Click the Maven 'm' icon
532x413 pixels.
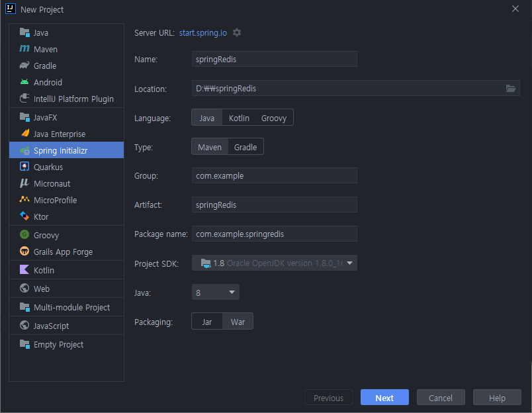[x=24, y=49]
